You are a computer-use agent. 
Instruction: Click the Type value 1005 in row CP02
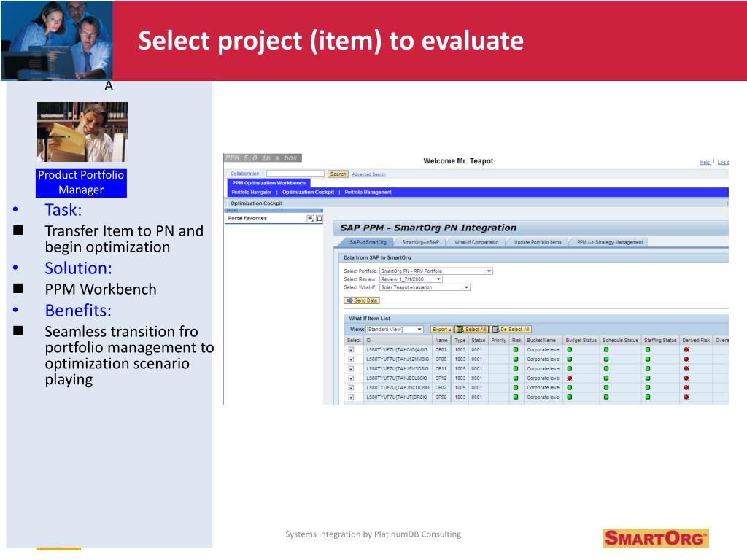460,388
